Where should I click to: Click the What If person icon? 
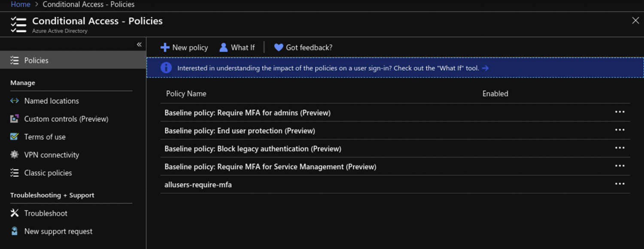point(223,48)
